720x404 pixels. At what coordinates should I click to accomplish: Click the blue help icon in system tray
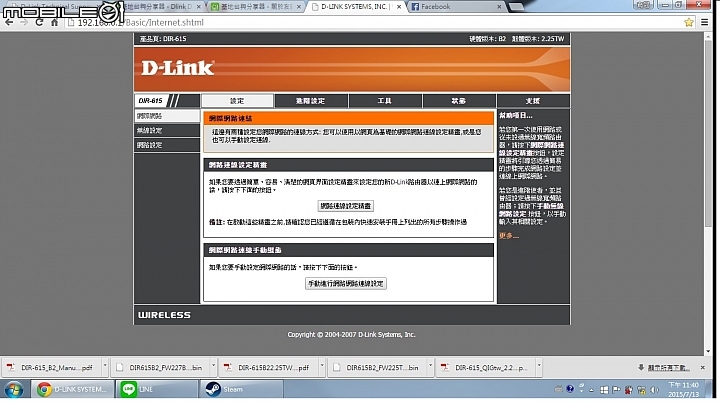coord(570,389)
